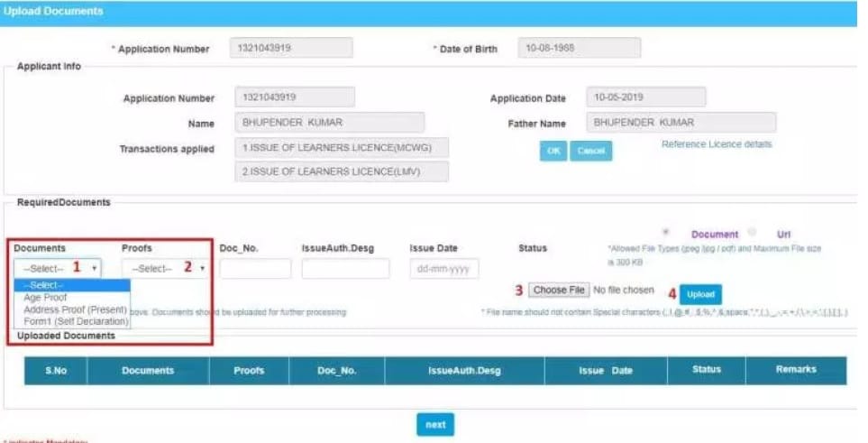Click the Doc_No. input field
The height and width of the screenshot is (443, 868).
coord(255,269)
